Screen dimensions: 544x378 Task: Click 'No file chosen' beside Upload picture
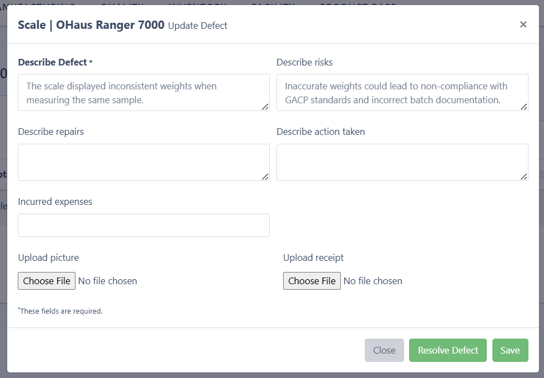click(x=108, y=281)
